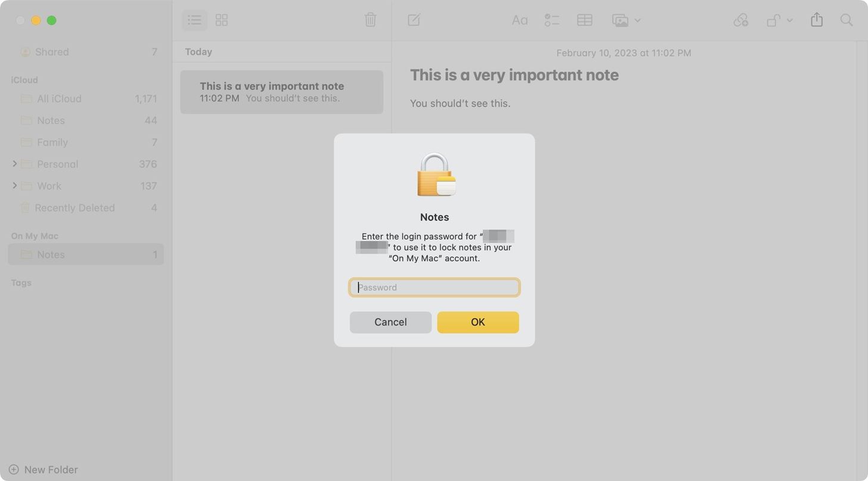This screenshot has height=481, width=868.
Task: Click the trash delete note icon
Action: pyautogui.click(x=370, y=20)
